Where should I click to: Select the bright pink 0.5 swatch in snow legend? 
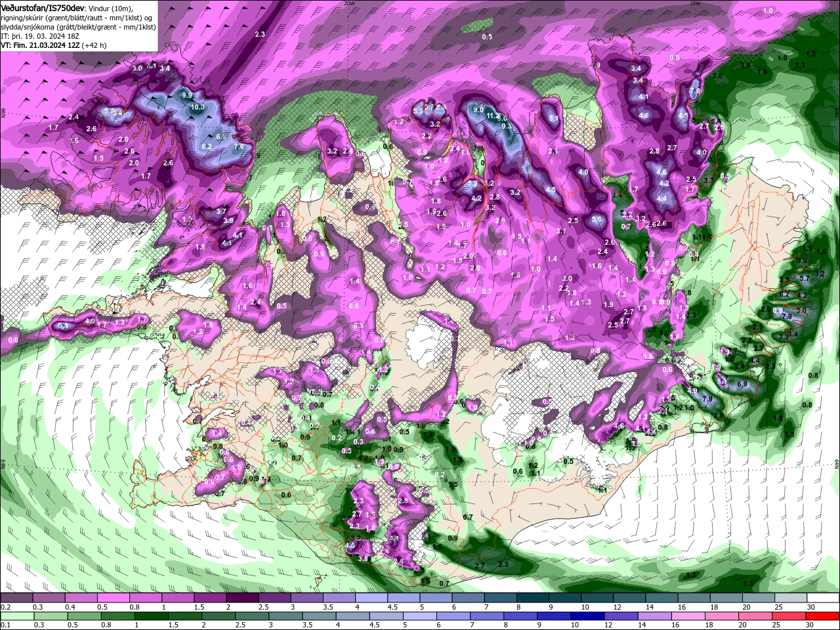(x=113, y=598)
